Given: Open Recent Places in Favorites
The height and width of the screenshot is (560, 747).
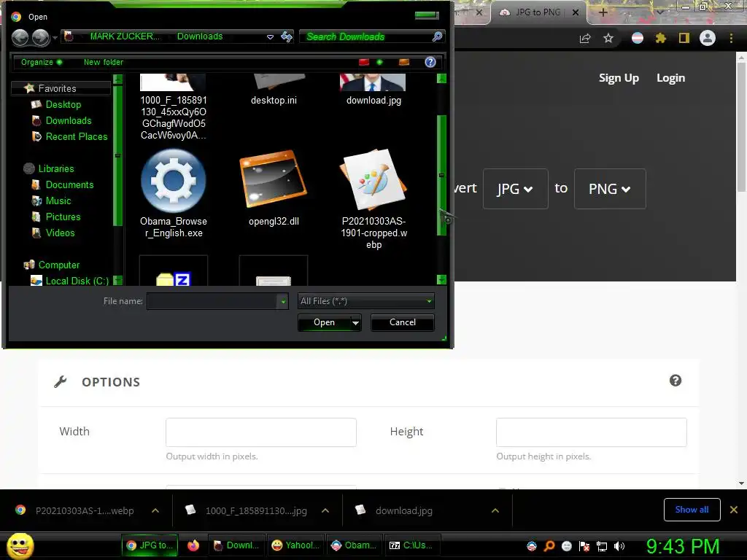Looking at the screenshot, I should coord(76,137).
